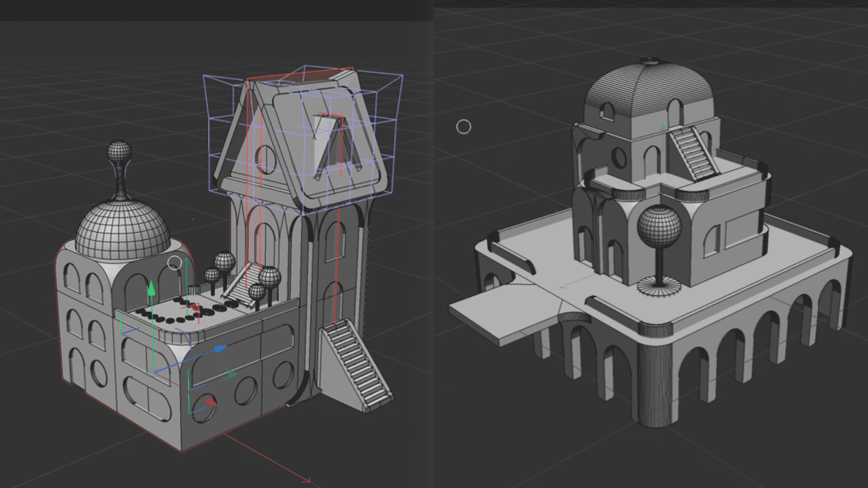Viewport: 868px width, 488px height.
Task: Click the circular cursor in left viewport
Action: coord(175,263)
